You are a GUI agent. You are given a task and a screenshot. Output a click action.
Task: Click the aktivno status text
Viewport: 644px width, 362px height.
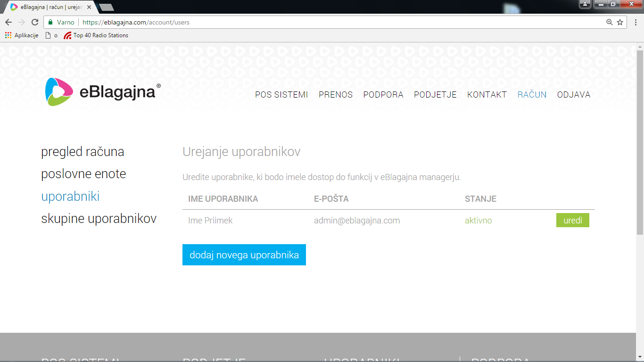[478, 221]
